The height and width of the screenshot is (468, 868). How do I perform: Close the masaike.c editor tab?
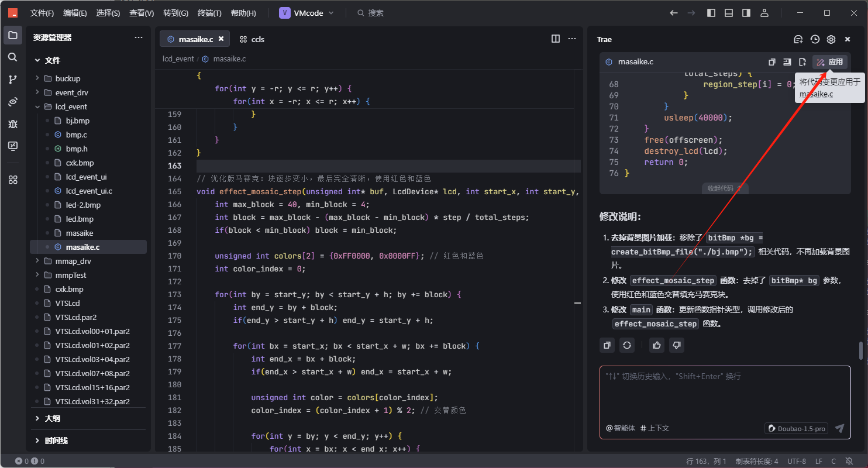coord(221,39)
